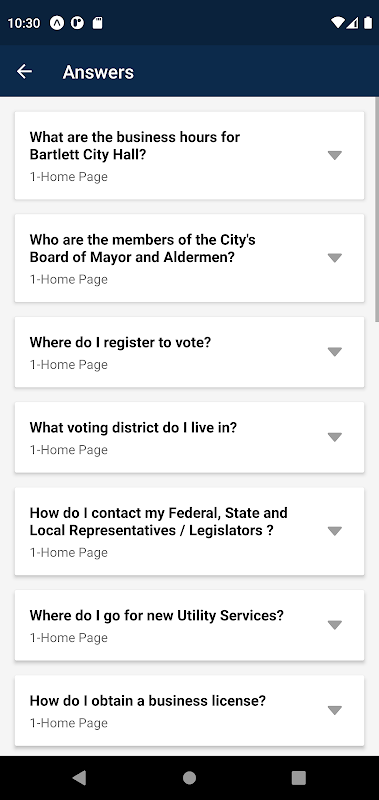The width and height of the screenshot is (379, 800).
Task: Select 'Where do I go for new Utility Services?'
Action: [157, 615]
